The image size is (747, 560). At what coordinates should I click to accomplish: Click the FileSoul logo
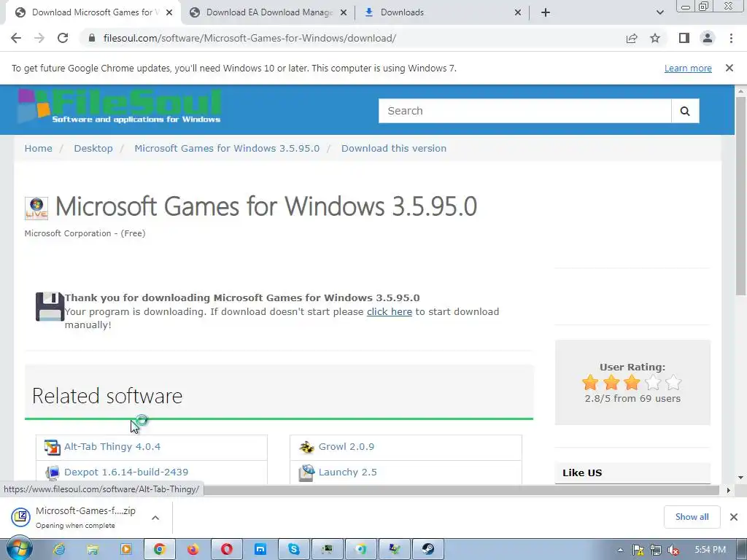pyautogui.click(x=120, y=106)
